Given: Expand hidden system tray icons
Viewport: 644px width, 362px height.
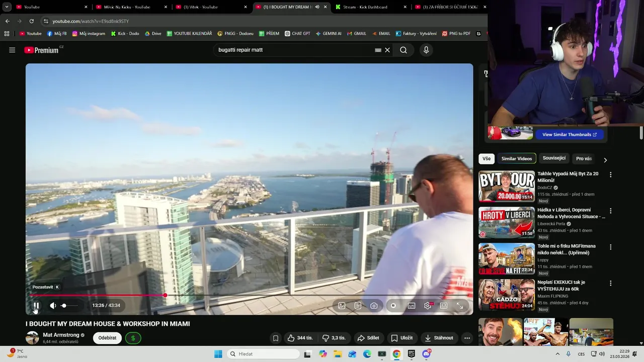Looking at the screenshot, I should click(557, 354).
